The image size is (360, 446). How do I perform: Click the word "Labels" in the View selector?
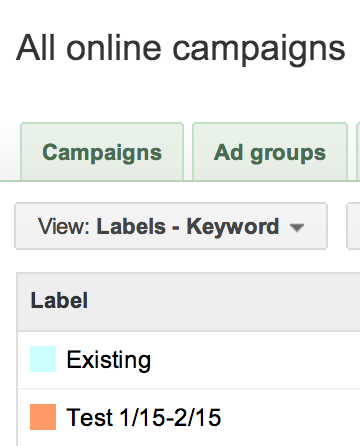tap(131, 226)
